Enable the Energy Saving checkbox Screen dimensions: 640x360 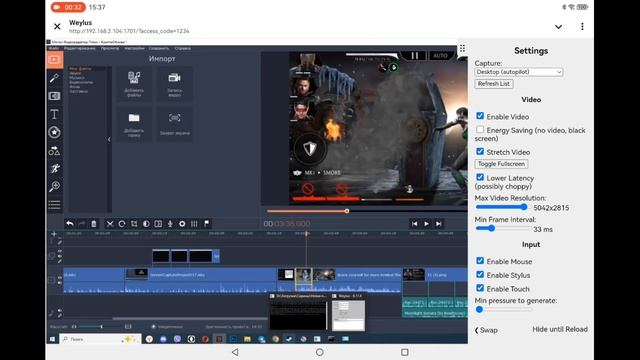click(480, 129)
